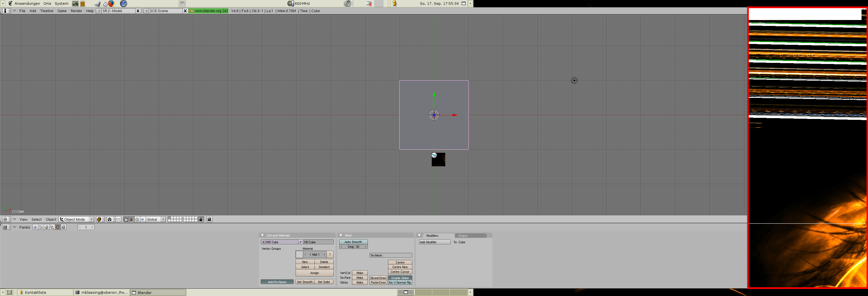Viewport: 868px width, 296px height.
Task: Open the Shading sphere panel button
Action: [46, 227]
